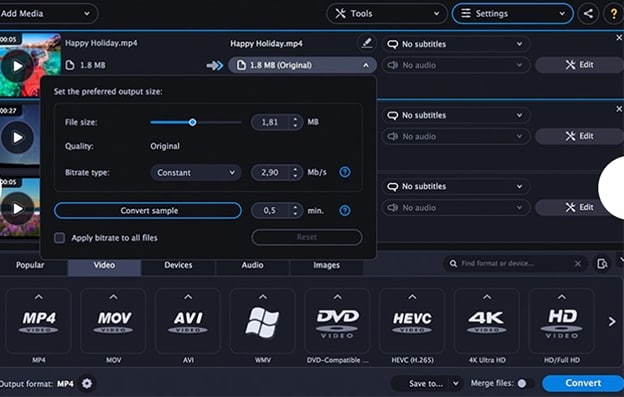Select the WMV Windows format icon
Viewport: 624px width, 397px height.
pos(263,321)
